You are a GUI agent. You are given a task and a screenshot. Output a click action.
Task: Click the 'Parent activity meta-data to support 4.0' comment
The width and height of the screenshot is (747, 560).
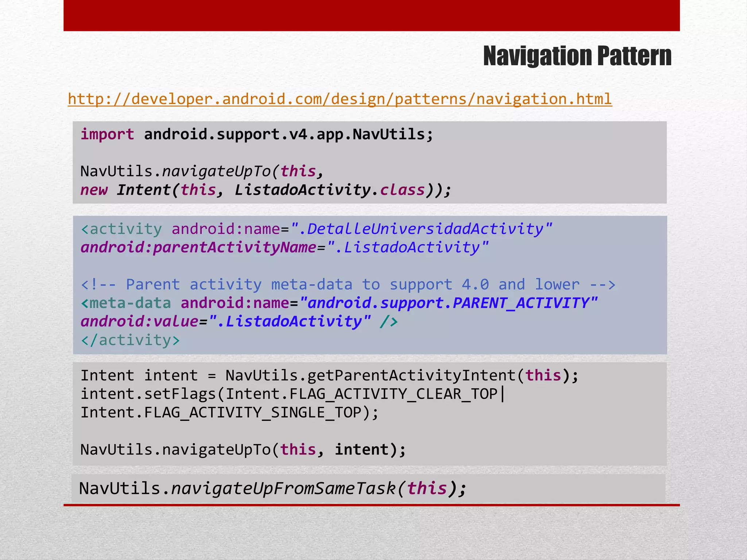(x=348, y=284)
